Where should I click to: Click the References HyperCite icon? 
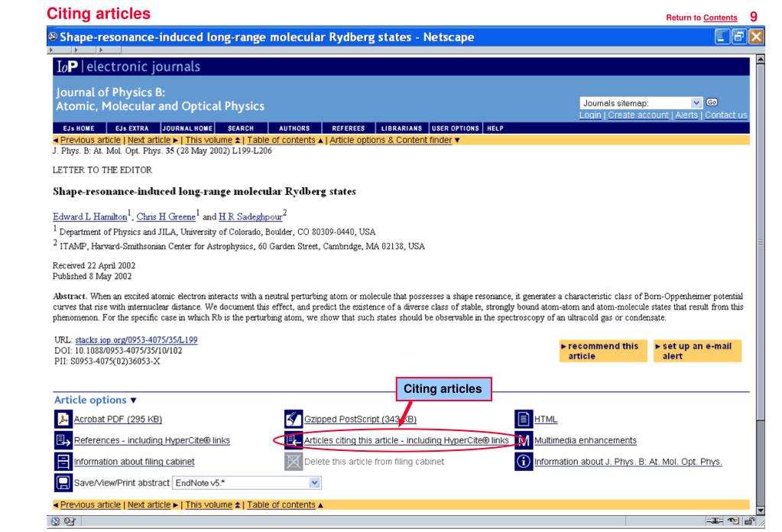[x=63, y=440]
